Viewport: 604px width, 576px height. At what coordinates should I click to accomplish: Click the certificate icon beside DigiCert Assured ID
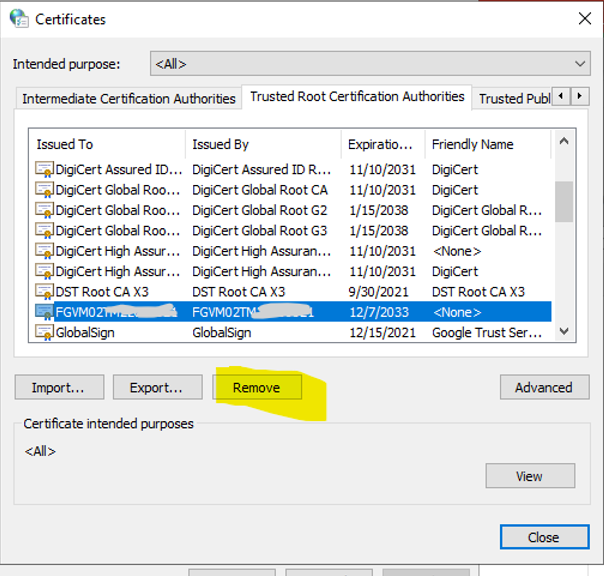click(x=44, y=169)
